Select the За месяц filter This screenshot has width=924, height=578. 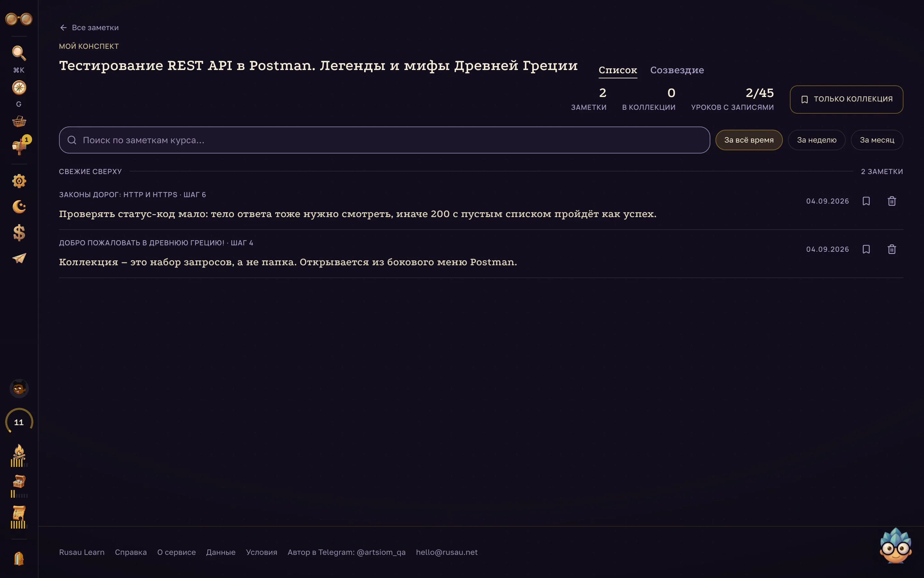coord(877,140)
